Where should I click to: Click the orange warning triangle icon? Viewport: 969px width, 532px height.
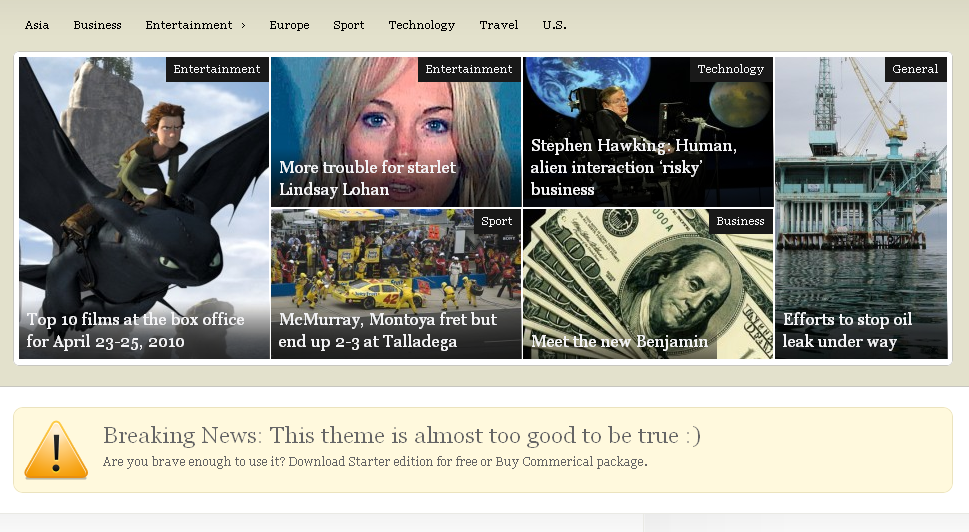[56, 450]
